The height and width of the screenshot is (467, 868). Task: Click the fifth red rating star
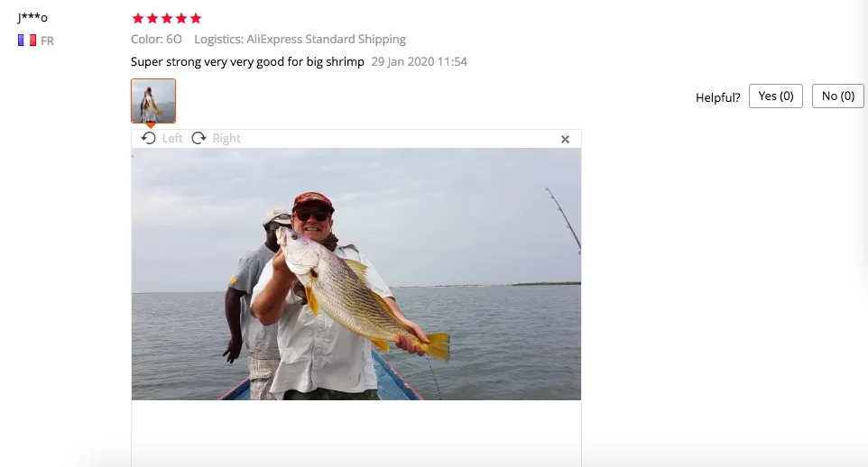click(x=196, y=18)
